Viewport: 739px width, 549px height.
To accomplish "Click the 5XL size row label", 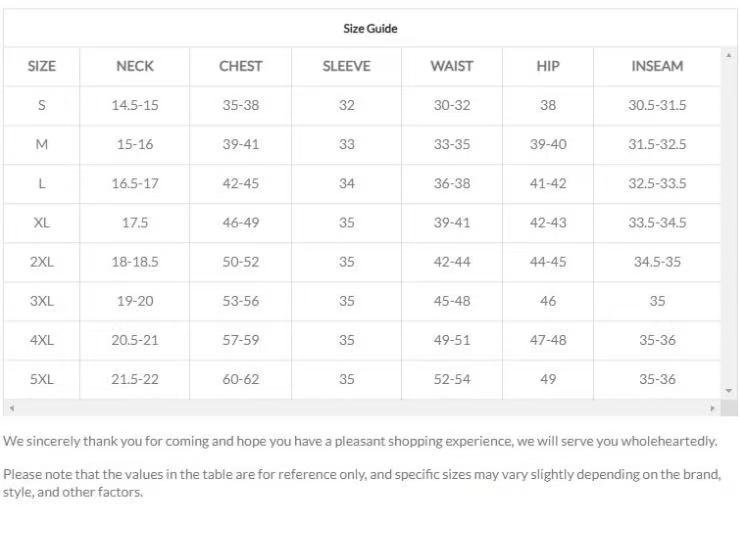I will point(41,379).
